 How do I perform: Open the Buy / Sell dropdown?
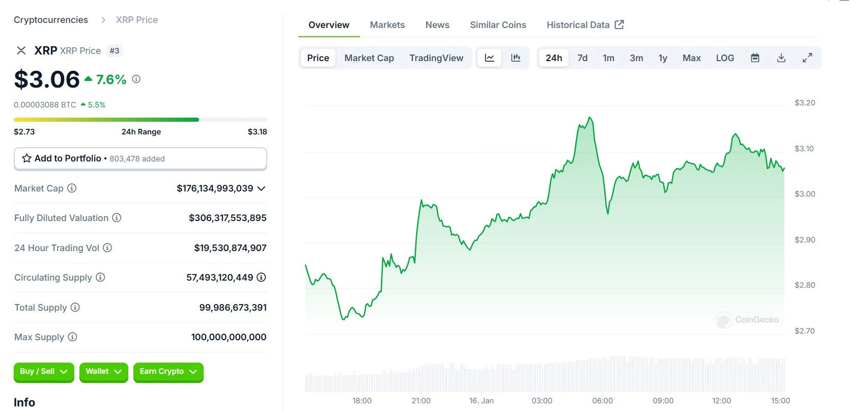[44, 372]
